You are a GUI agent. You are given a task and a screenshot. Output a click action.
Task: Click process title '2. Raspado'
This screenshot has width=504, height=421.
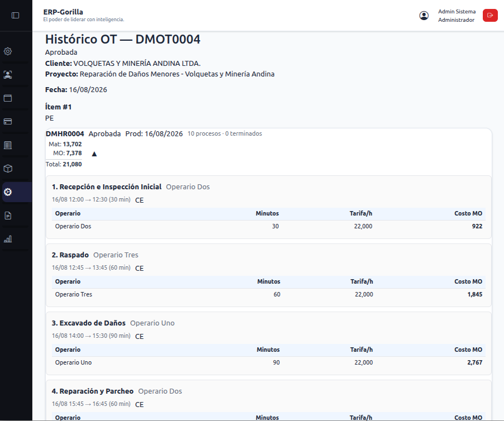[x=70, y=255]
